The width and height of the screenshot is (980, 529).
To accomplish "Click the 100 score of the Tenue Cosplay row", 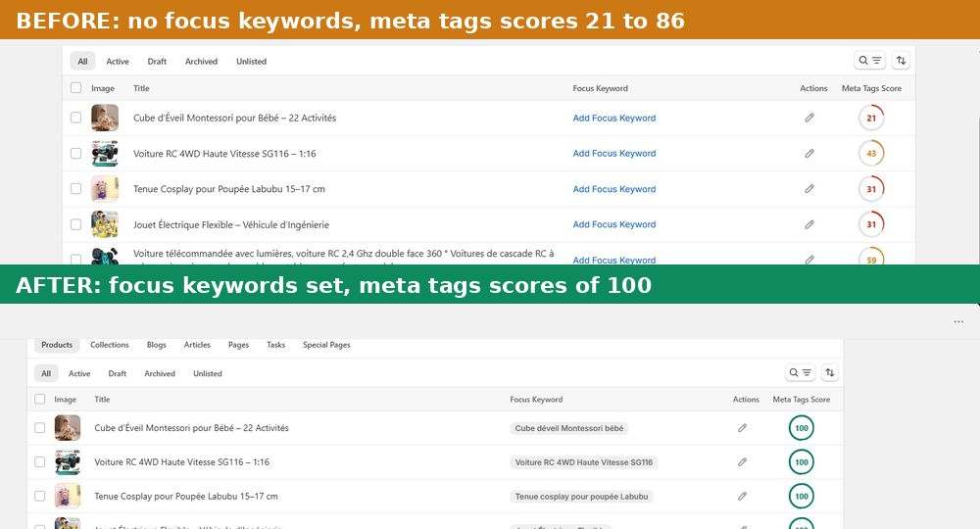I will 802,496.
